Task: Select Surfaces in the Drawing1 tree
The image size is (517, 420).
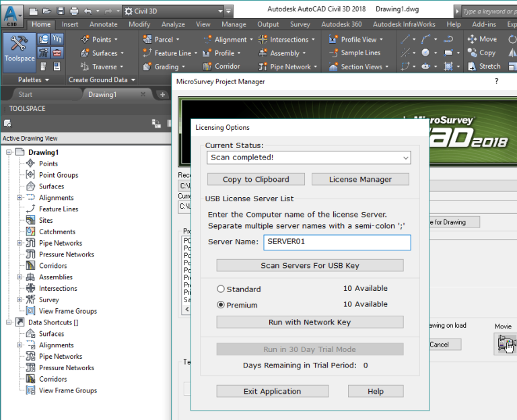Action: (51, 186)
